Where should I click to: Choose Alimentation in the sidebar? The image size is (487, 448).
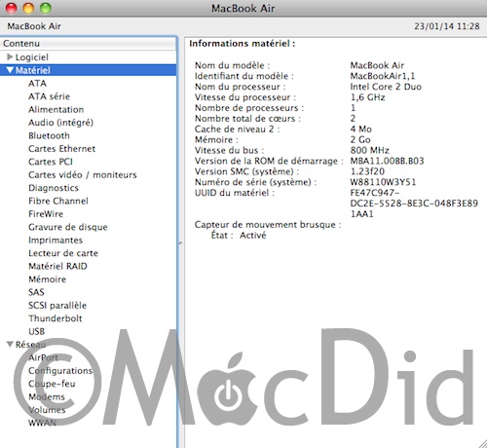coord(56,109)
